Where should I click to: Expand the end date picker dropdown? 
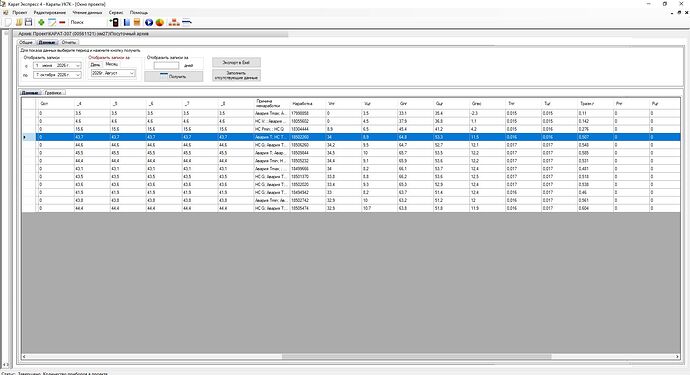[78, 75]
